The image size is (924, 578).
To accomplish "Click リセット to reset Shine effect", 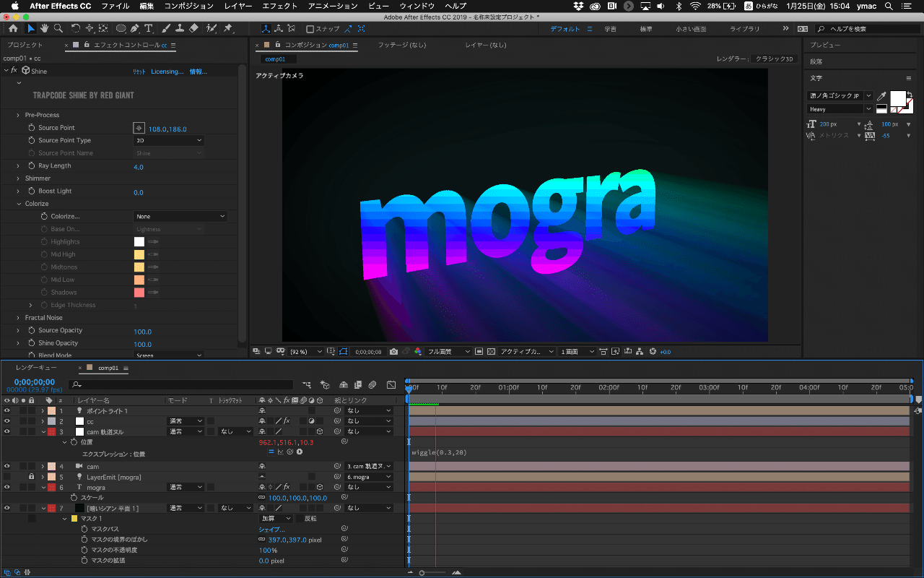I will (x=140, y=71).
